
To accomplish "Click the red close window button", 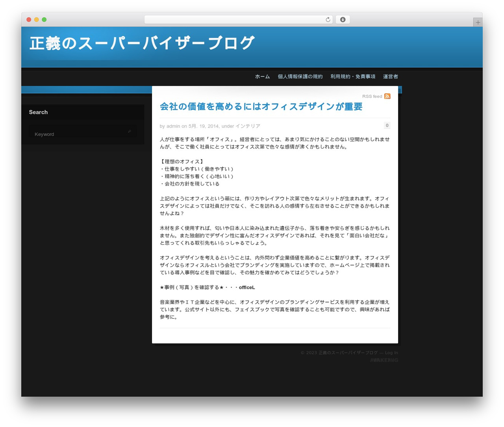I will click(x=29, y=20).
